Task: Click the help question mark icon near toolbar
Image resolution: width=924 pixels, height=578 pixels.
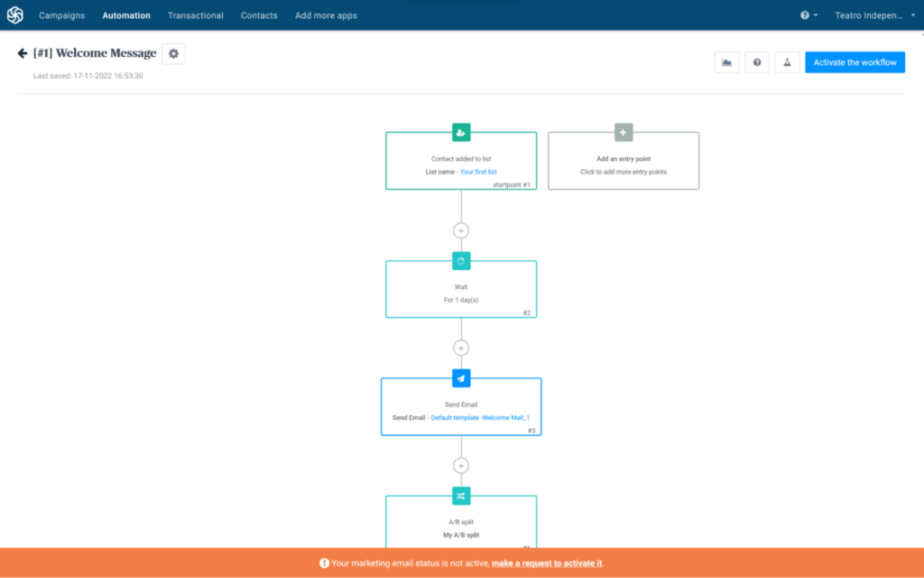Action: click(756, 61)
